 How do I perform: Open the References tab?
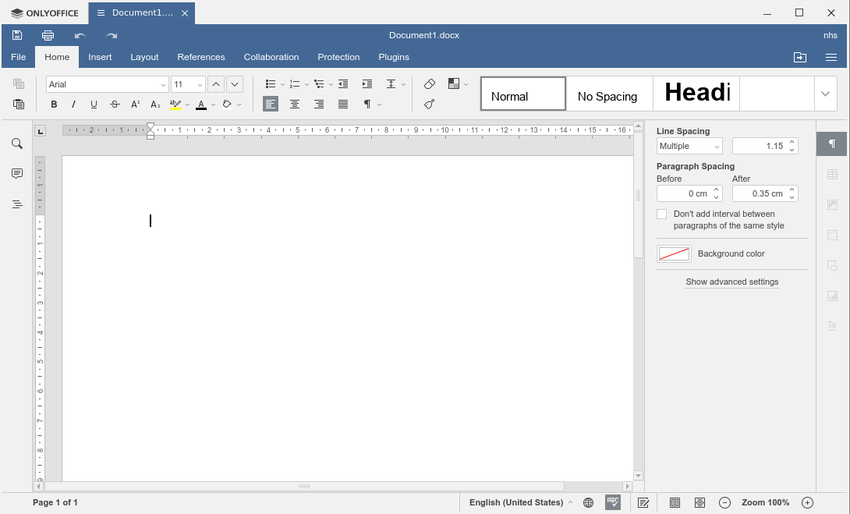[201, 57]
